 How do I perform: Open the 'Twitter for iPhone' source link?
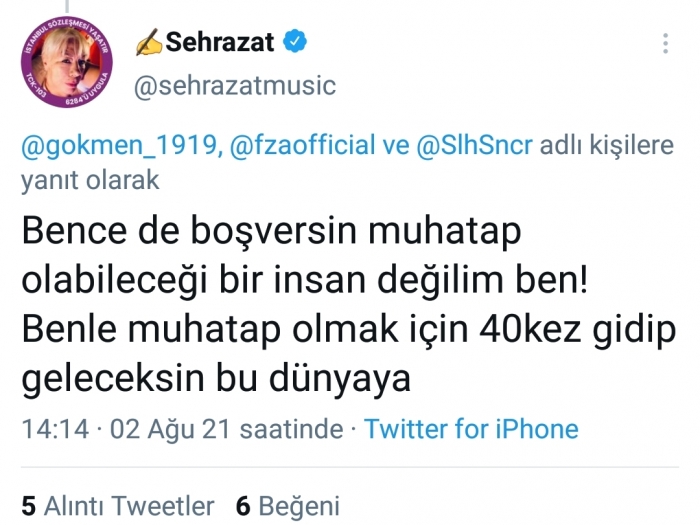pos(471,429)
